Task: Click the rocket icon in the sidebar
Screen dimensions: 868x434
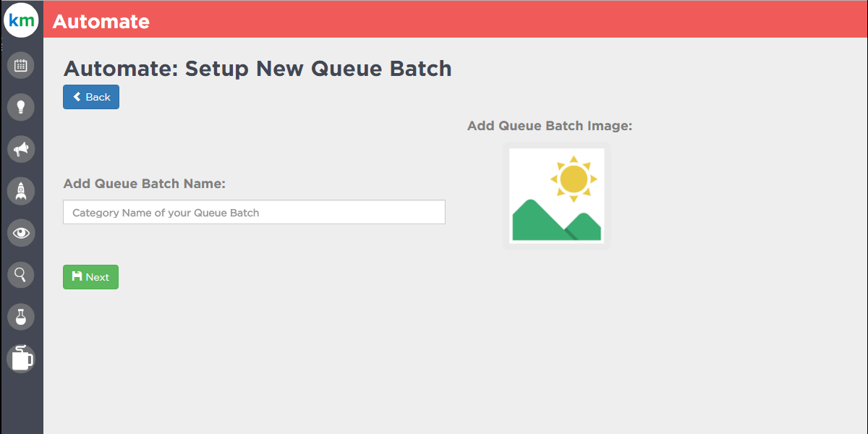Action: 21,191
